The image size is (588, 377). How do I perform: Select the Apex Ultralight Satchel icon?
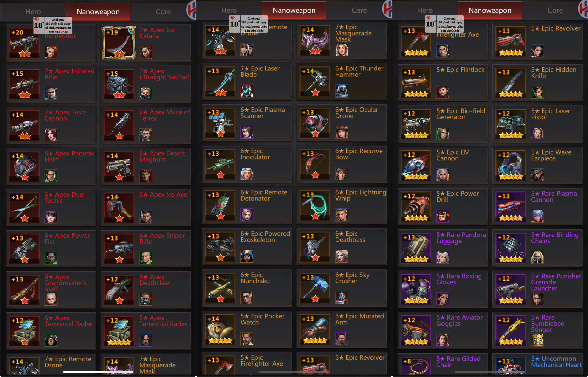click(119, 84)
